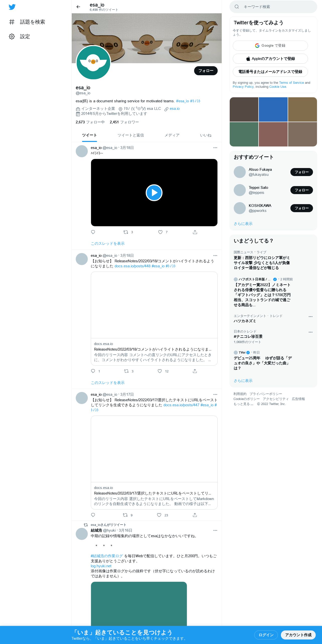Follow Teppei Sato
The image size is (322, 644).
point(301,190)
